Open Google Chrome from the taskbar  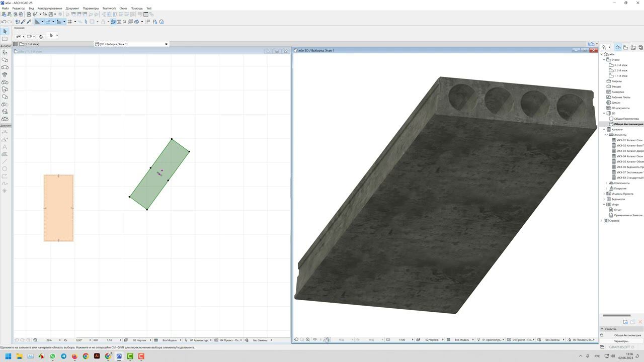tap(86, 356)
